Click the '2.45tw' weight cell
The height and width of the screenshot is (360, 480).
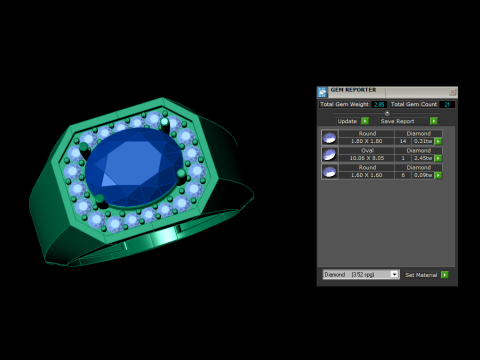coord(423,158)
